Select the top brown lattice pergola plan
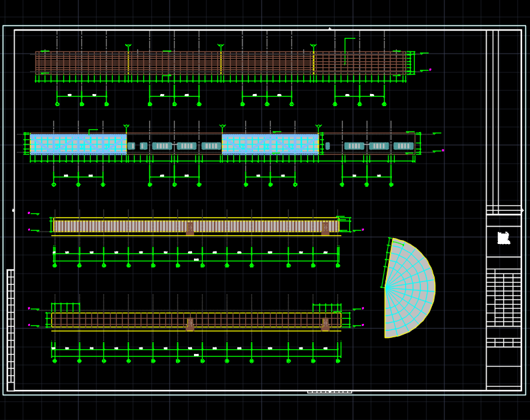Viewport: 530px width, 420px height. click(221, 63)
